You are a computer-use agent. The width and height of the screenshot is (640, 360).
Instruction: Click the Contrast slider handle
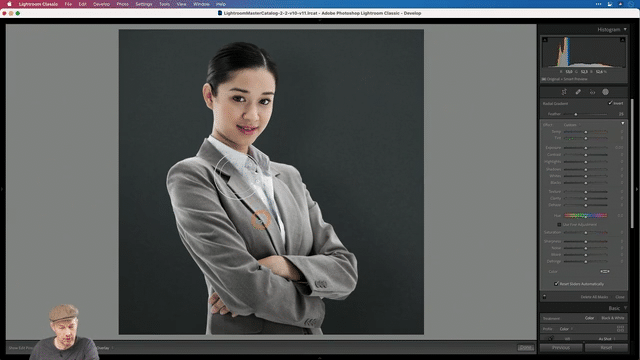pos(586,155)
